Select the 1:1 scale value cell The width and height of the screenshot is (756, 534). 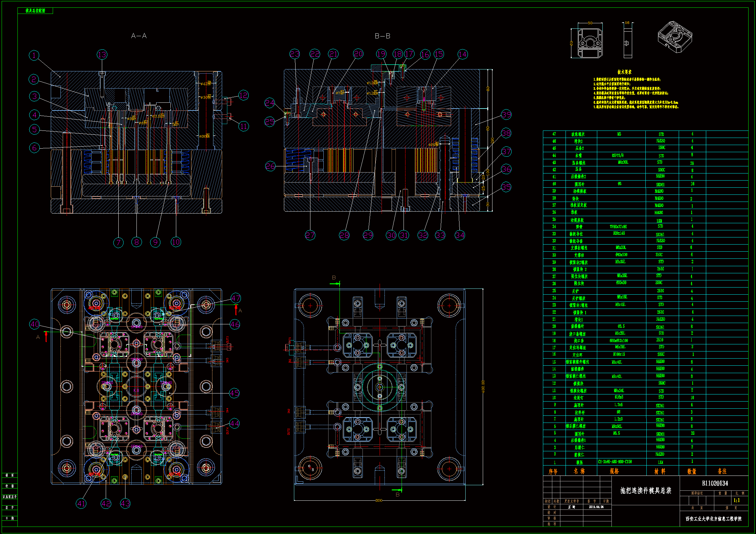pyautogui.click(x=736, y=500)
